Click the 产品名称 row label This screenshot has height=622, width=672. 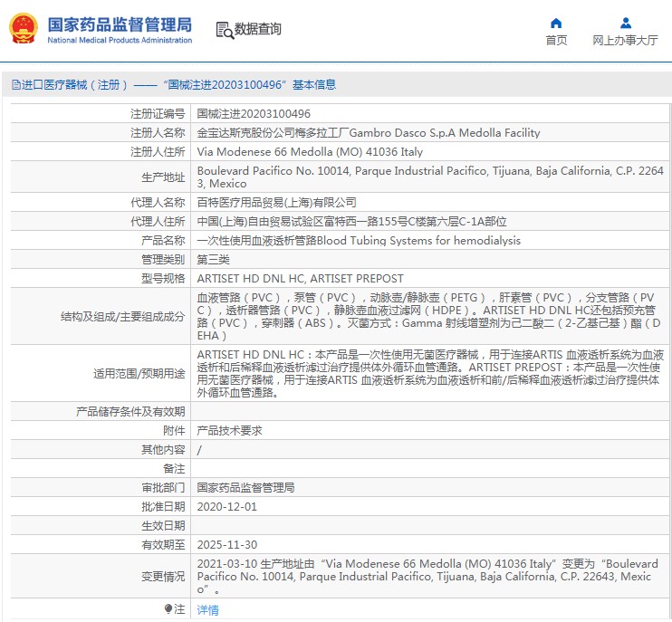click(163, 240)
